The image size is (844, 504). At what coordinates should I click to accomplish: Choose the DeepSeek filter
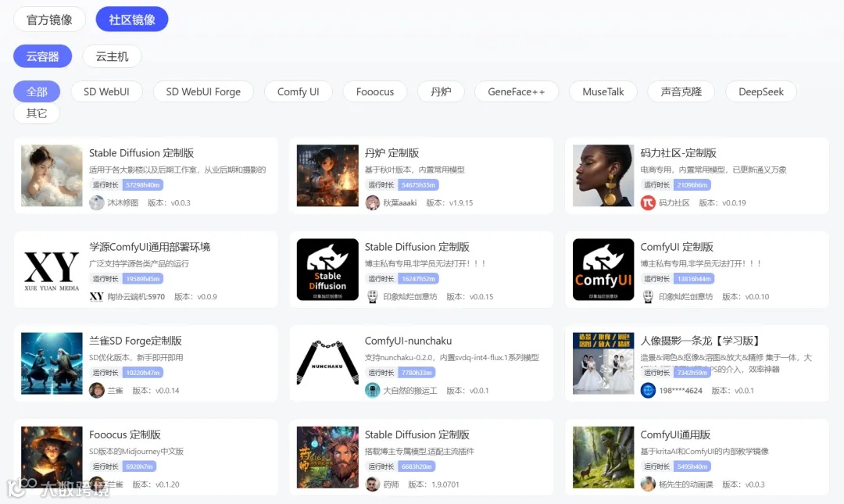[x=761, y=91]
